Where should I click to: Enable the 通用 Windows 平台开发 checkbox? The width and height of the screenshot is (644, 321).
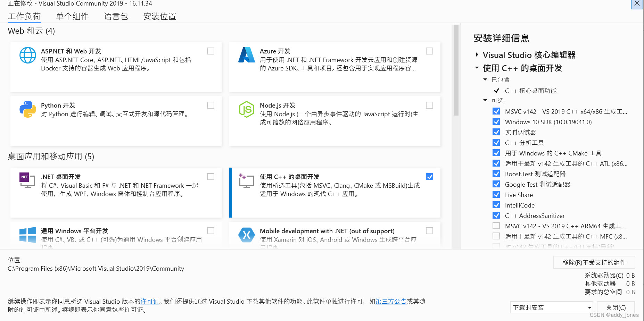(x=210, y=231)
